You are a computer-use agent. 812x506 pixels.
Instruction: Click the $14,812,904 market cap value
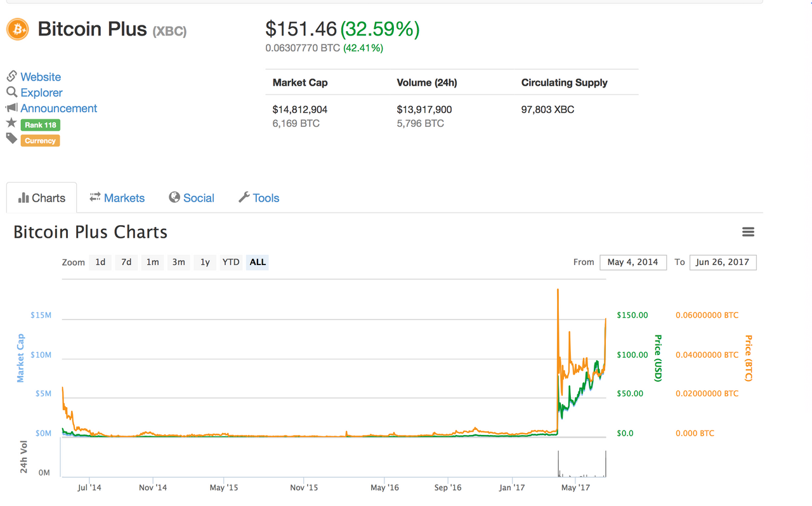[300, 110]
